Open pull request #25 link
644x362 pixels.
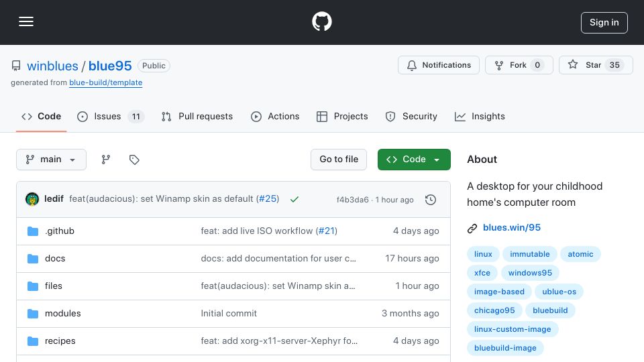tap(268, 199)
